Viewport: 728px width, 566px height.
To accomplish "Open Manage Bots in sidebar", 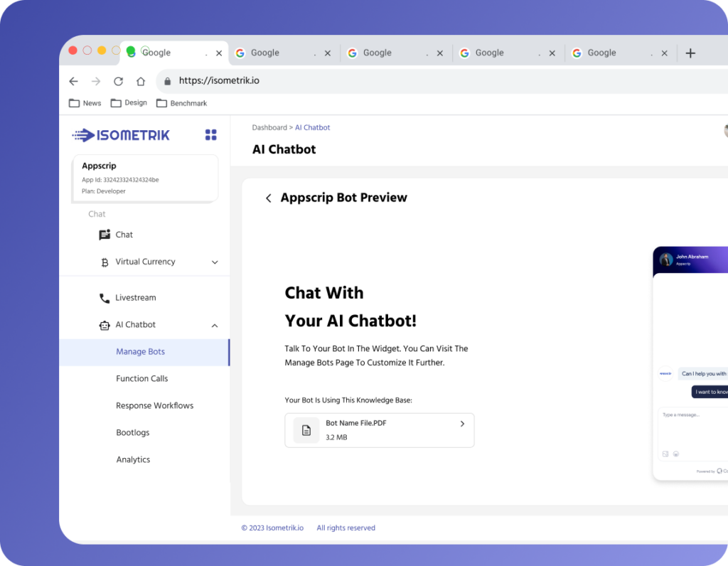I will (144, 352).
